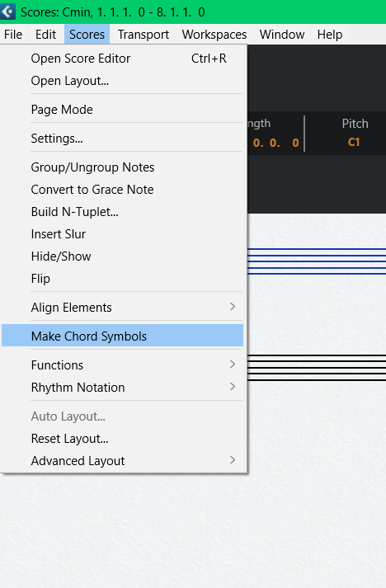The height and width of the screenshot is (588, 386).
Task: Open score Settings...
Action: tap(122, 139)
